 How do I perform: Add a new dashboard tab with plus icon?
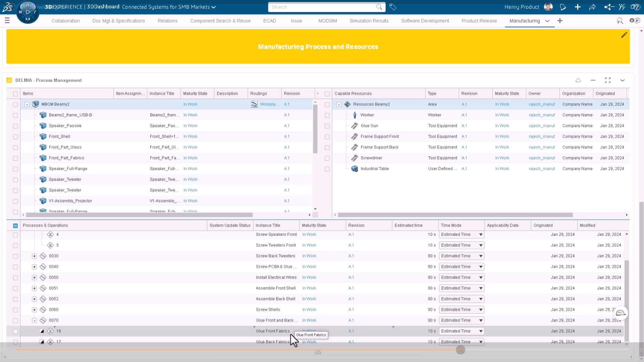pos(560,21)
